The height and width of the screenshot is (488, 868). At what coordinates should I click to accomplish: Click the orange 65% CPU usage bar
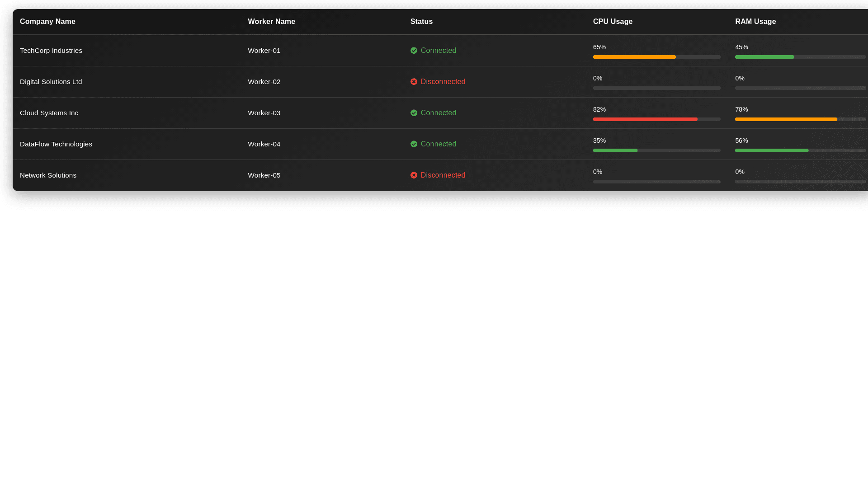click(634, 57)
